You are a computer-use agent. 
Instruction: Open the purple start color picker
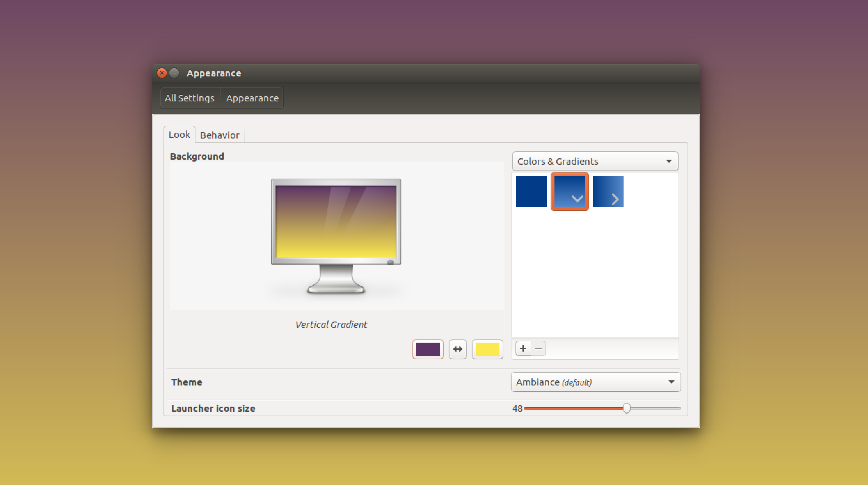[x=428, y=349]
